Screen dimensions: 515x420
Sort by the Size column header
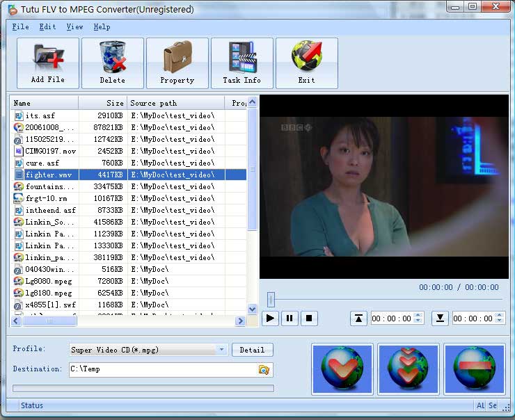pos(103,103)
